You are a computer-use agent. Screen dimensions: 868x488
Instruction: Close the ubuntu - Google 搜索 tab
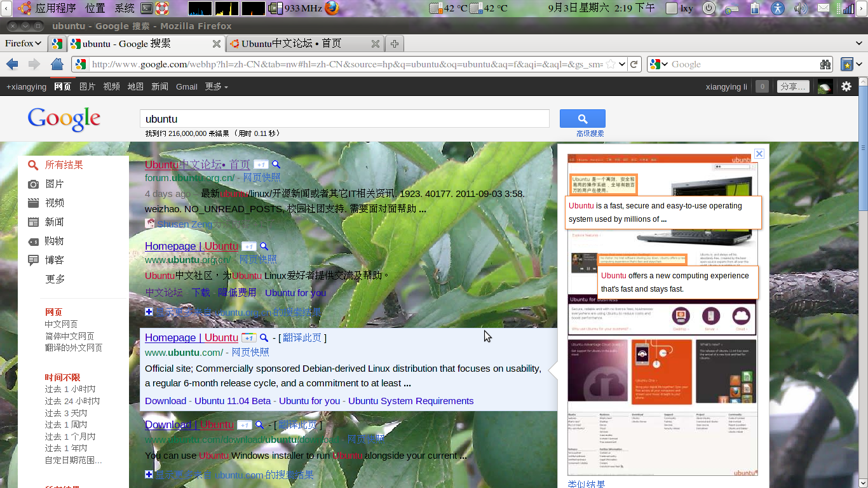point(217,44)
